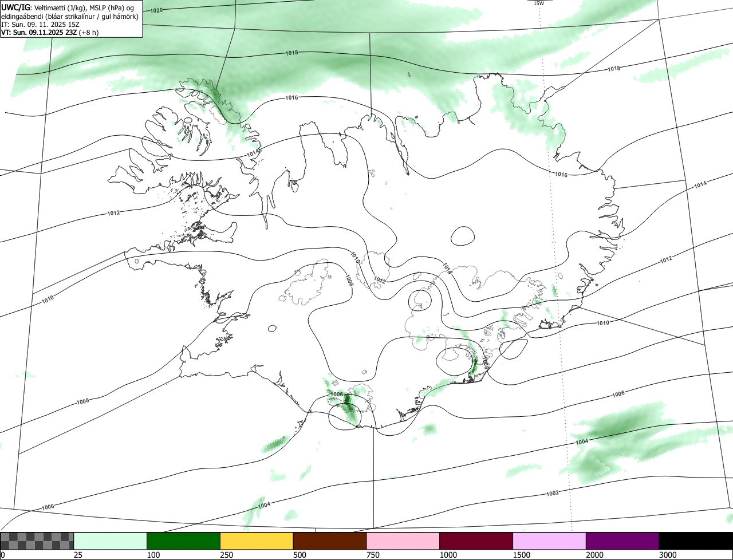This screenshot has width=733, height=560.
Task: Choose the light lilac 1500–2000 legend swatch
Action: click(x=549, y=541)
